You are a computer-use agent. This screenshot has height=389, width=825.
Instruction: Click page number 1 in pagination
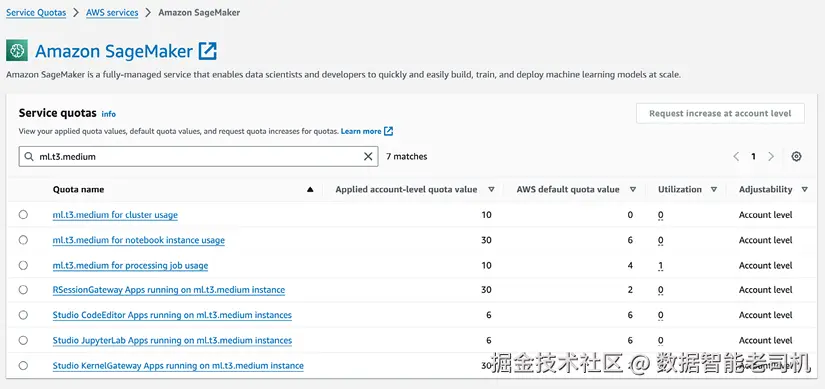pyautogui.click(x=753, y=156)
